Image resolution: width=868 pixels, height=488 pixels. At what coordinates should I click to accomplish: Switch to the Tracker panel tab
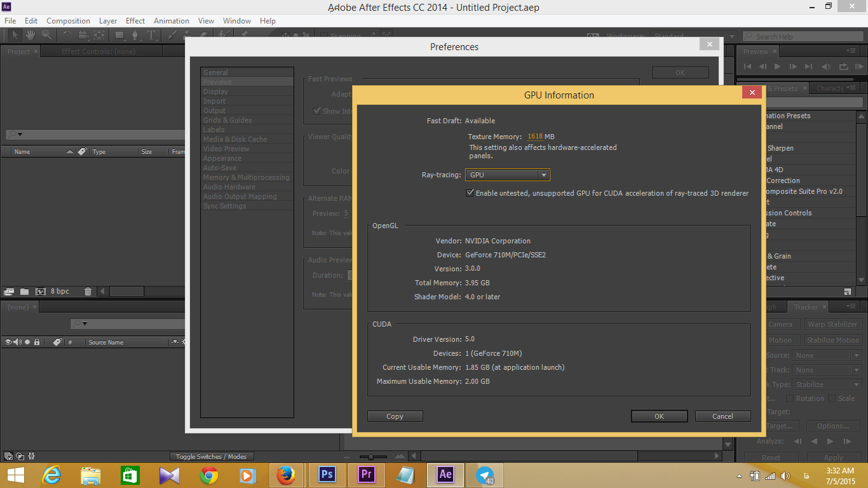pos(806,307)
